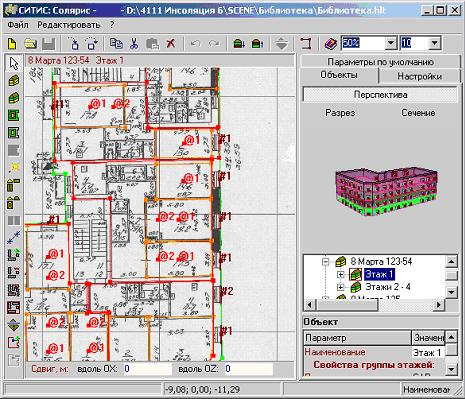This screenshot has width=465, height=399.
Task: Click the yellow houses icon in the left toolbar
Action: click(14, 202)
